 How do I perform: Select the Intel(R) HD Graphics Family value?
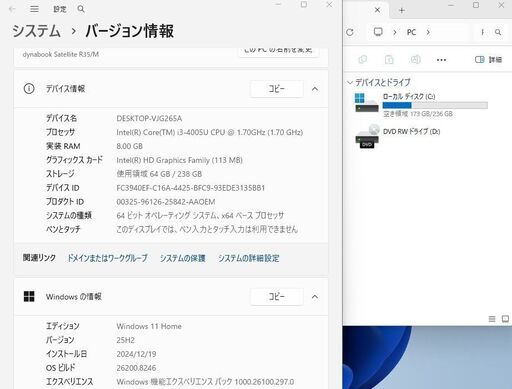pyautogui.click(x=179, y=160)
